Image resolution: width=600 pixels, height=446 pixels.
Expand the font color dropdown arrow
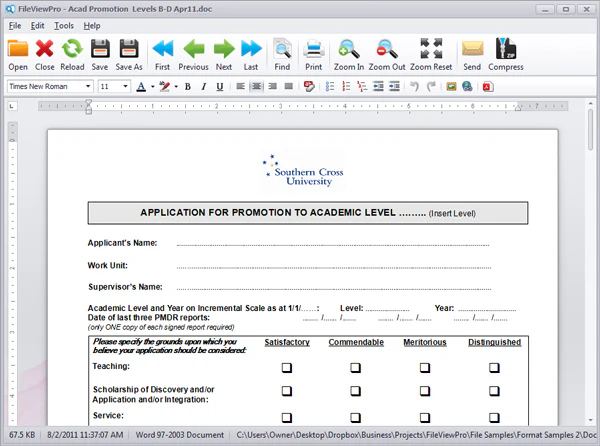pyautogui.click(x=153, y=86)
